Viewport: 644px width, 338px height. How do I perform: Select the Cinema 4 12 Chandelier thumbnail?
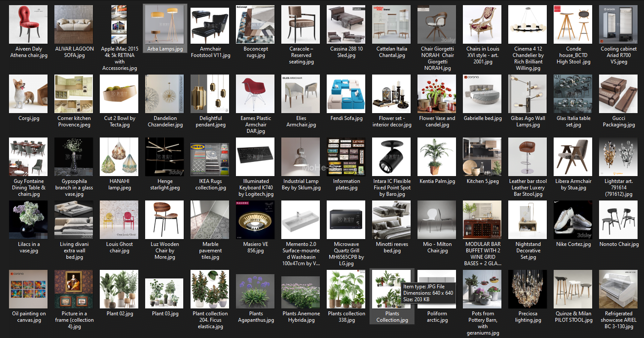(x=528, y=24)
